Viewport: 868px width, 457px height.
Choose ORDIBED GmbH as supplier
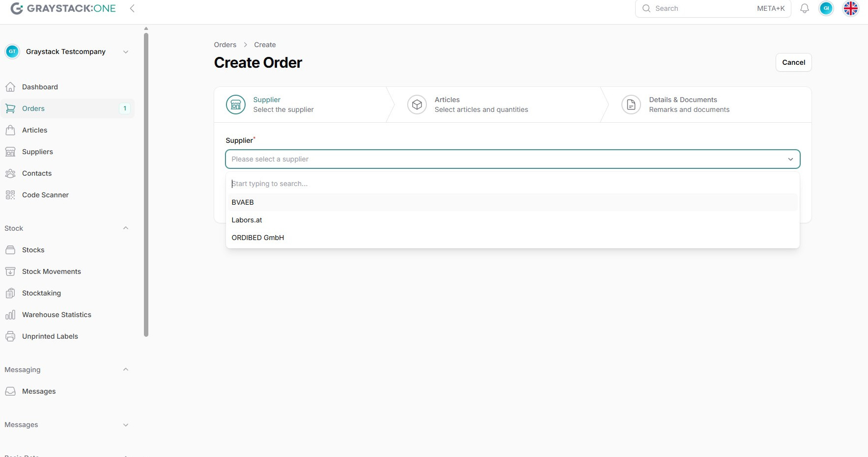coord(258,238)
